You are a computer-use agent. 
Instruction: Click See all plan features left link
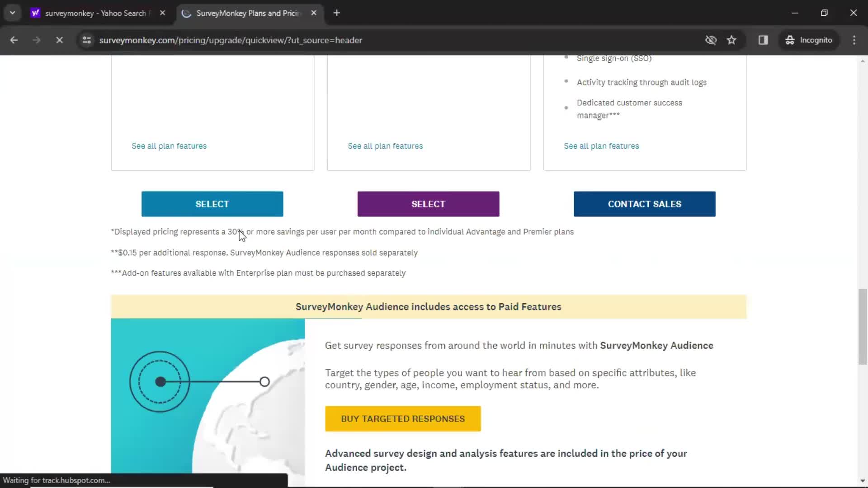tap(169, 146)
